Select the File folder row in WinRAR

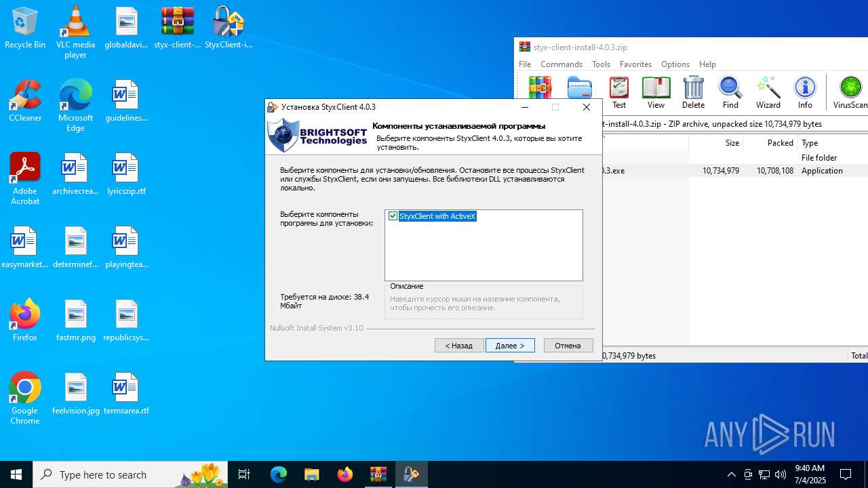[735, 158]
